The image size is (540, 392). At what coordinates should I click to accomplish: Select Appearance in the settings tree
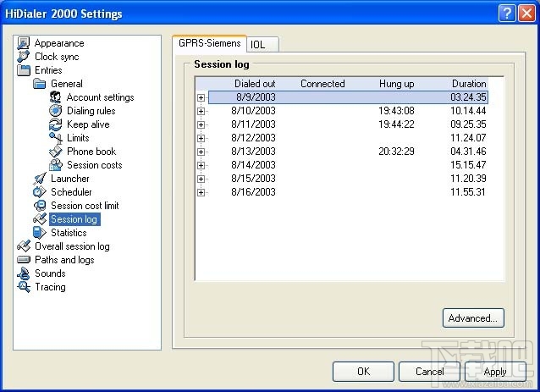tap(59, 43)
